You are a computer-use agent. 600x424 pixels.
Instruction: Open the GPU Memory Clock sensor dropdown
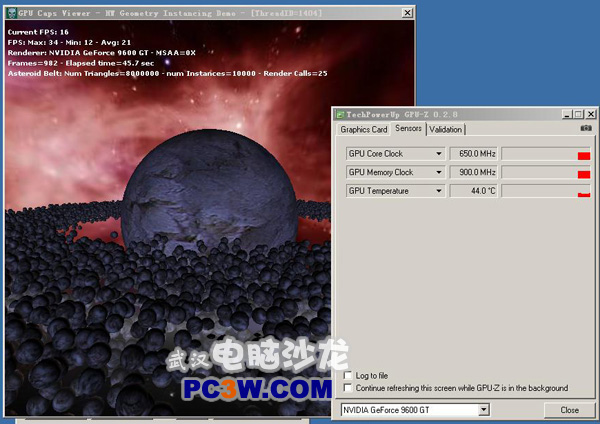438,172
